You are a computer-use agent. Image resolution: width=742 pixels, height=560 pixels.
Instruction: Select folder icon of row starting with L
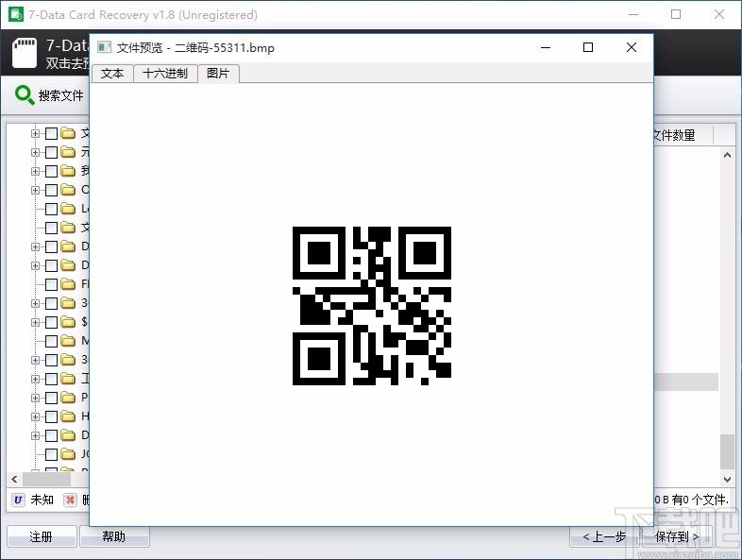tap(68, 209)
